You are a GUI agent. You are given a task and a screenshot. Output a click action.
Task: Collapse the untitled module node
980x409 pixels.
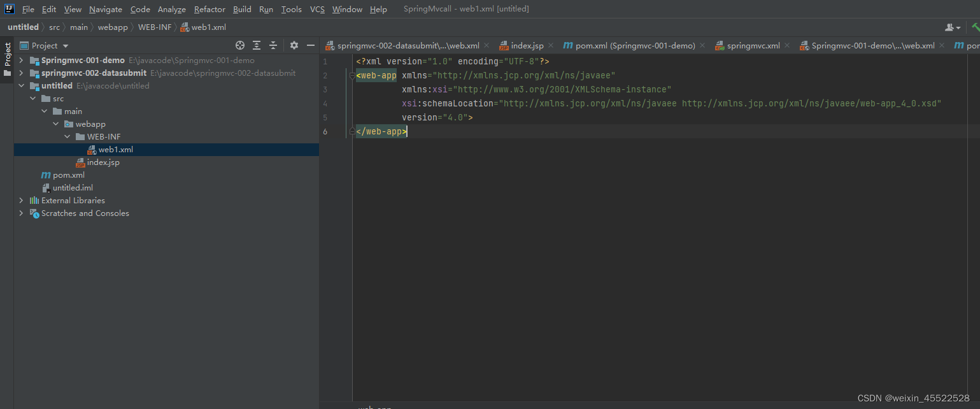click(x=21, y=86)
